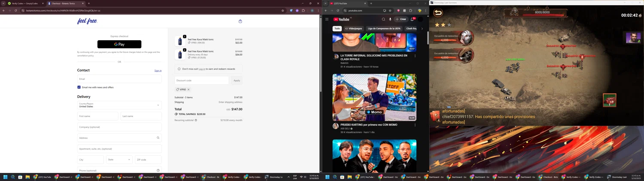This screenshot has height=181, width=644.
Task: Open Windows Start menu on left taskbar
Action: point(6,177)
